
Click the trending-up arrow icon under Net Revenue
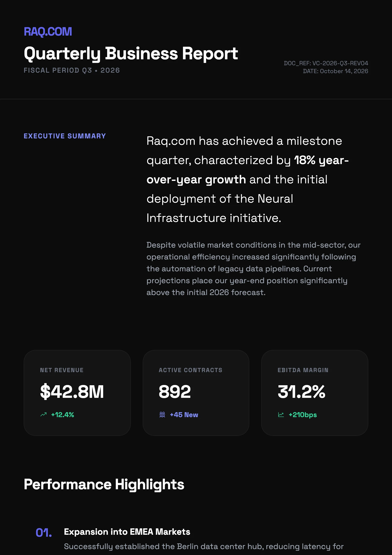tap(43, 414)
